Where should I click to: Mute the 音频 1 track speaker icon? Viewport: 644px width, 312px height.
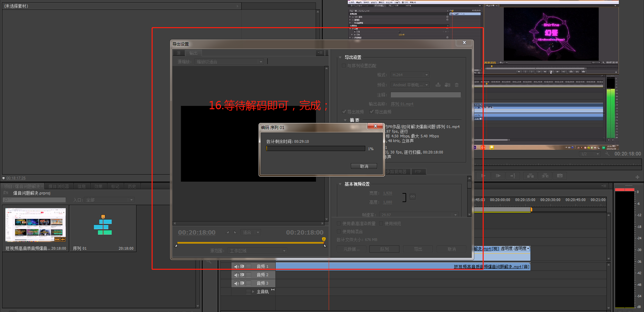coord(236,266)
